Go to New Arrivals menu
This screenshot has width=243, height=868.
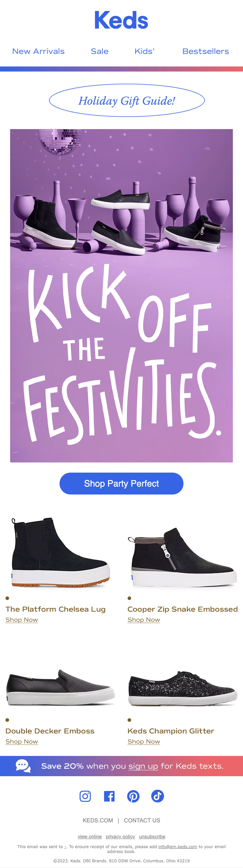pyautogui.click(x=38, y=51)
